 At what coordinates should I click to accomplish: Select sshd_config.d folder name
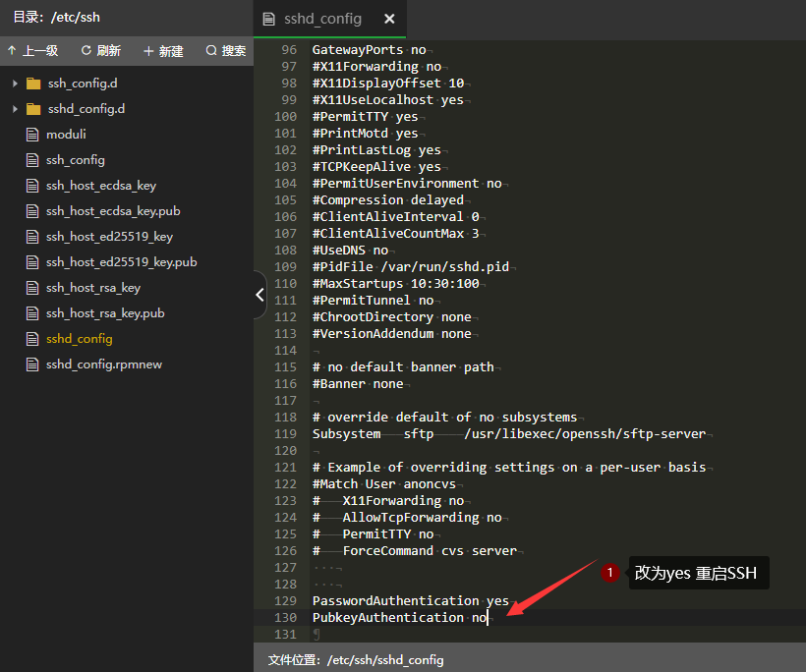click(x=86, y=109)
